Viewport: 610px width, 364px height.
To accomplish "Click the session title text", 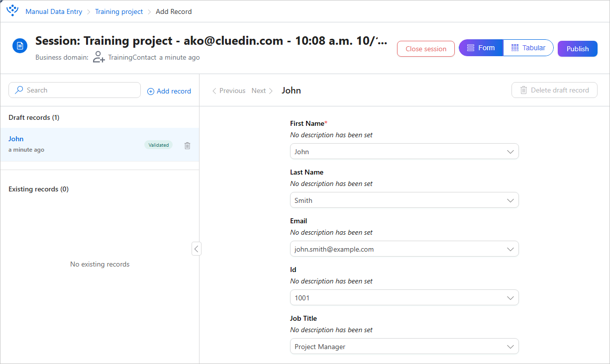I will coord(211,41).
